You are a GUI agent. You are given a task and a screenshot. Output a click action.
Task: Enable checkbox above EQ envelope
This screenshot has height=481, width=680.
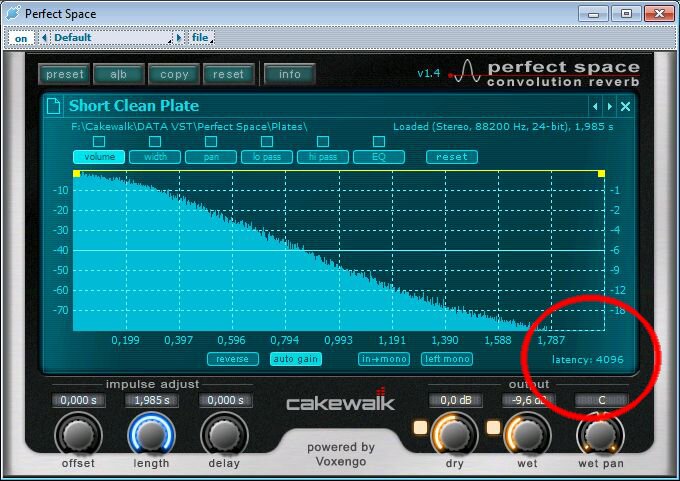point(379,141)
